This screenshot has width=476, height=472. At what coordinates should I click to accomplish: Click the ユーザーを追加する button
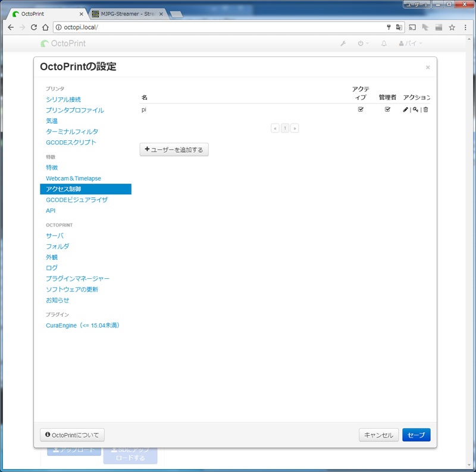coord(174,150)
